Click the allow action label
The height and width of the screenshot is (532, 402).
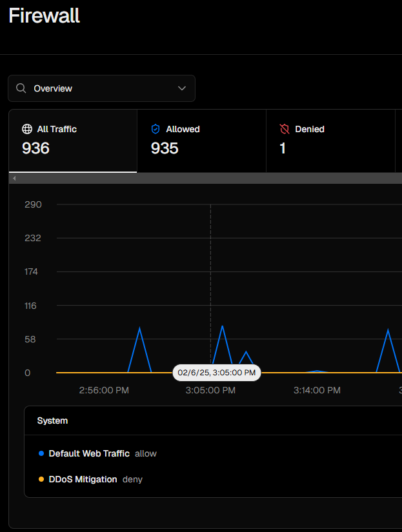146,453
